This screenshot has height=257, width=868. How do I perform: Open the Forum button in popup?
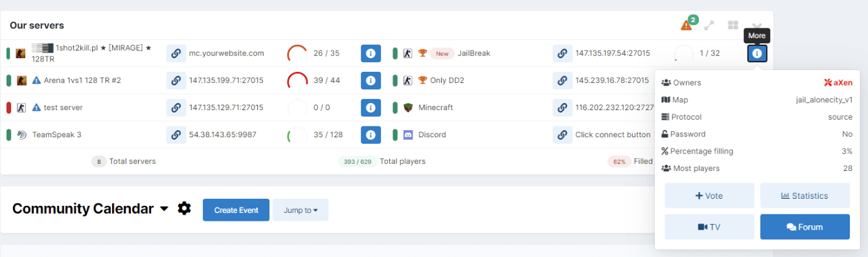805,227
